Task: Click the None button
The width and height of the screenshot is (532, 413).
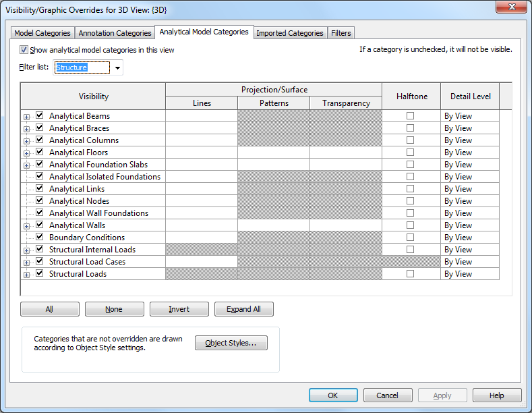Action: click(115, 309)
